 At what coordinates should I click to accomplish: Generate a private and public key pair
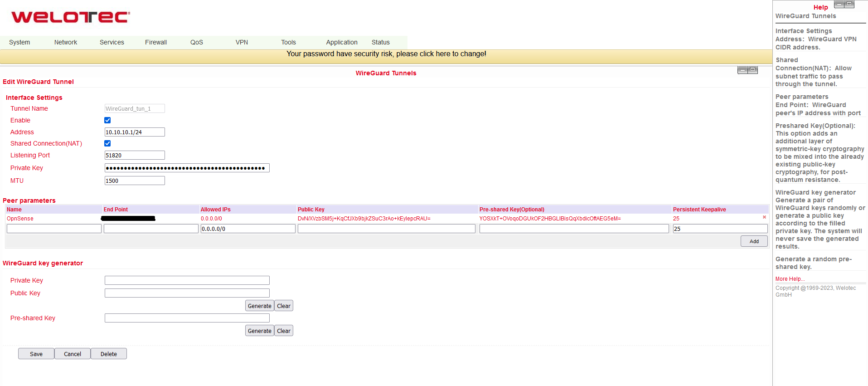259,306
